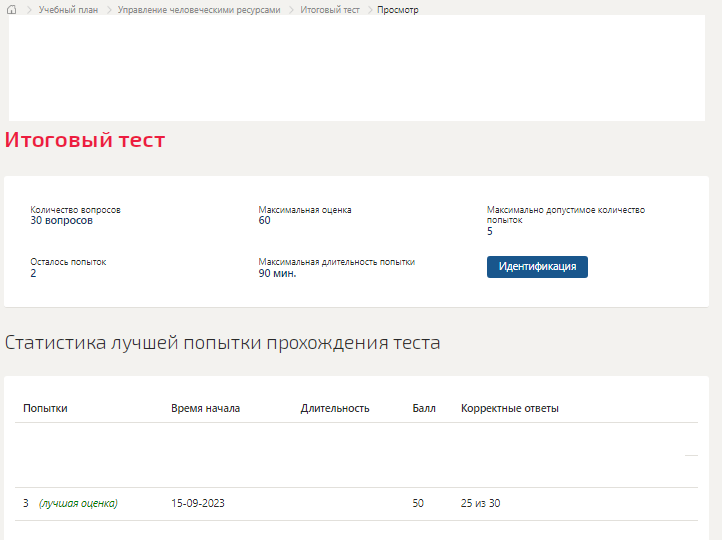Select the duration value 90 мин.
The width and height of the screenshot is (722, 540).
tap(277, 273)
